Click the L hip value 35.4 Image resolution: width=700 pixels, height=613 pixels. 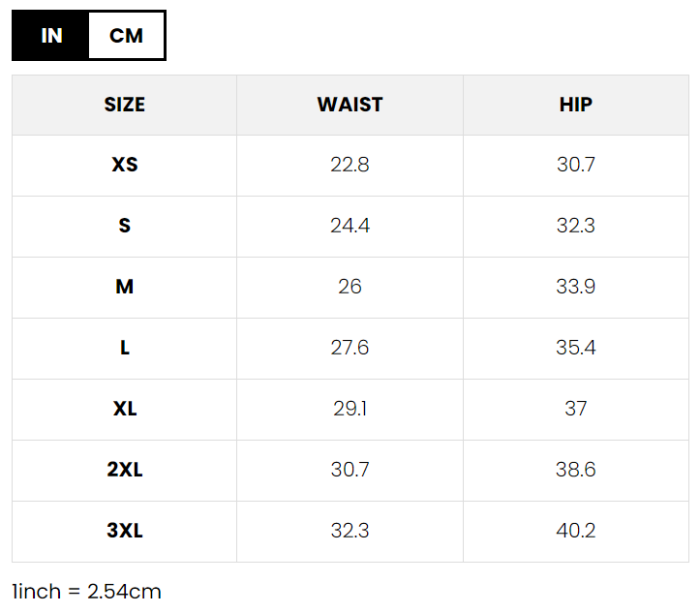click(575, 348)
